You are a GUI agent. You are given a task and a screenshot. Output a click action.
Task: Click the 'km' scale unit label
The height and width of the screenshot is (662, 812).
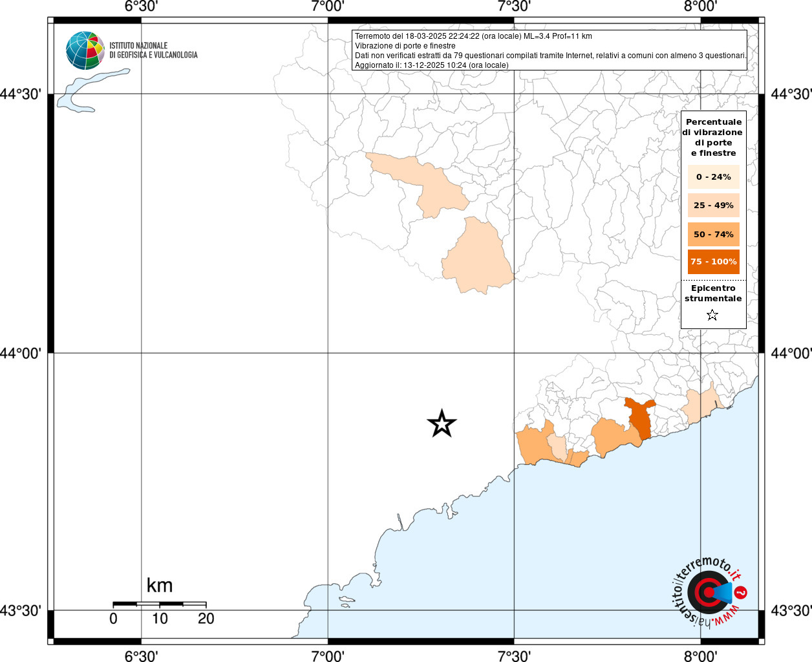pyautogui.click(x=160, y=585)
